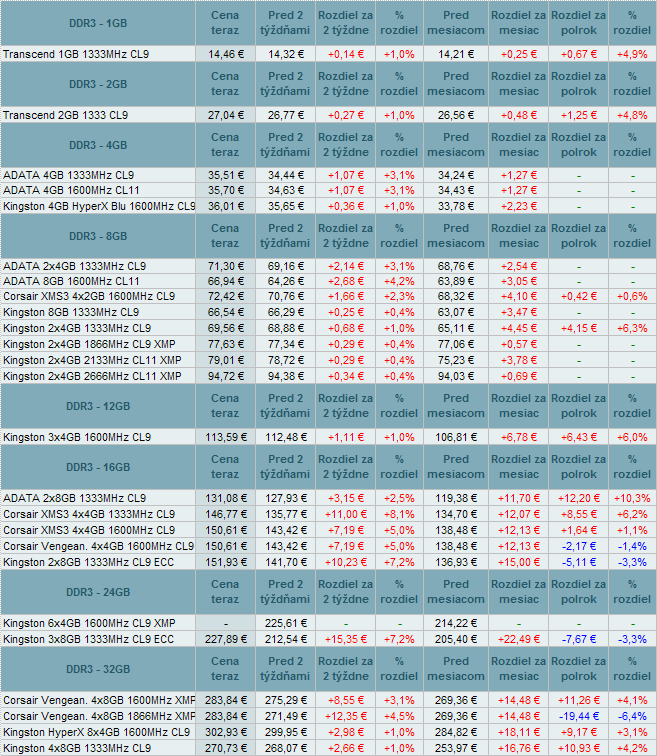The height and width of the screenshot is (756, 657).
Task: Select Kingston 6x4GB 1600MHz CL9 XMP row
Action: click(x=89, y=623)
